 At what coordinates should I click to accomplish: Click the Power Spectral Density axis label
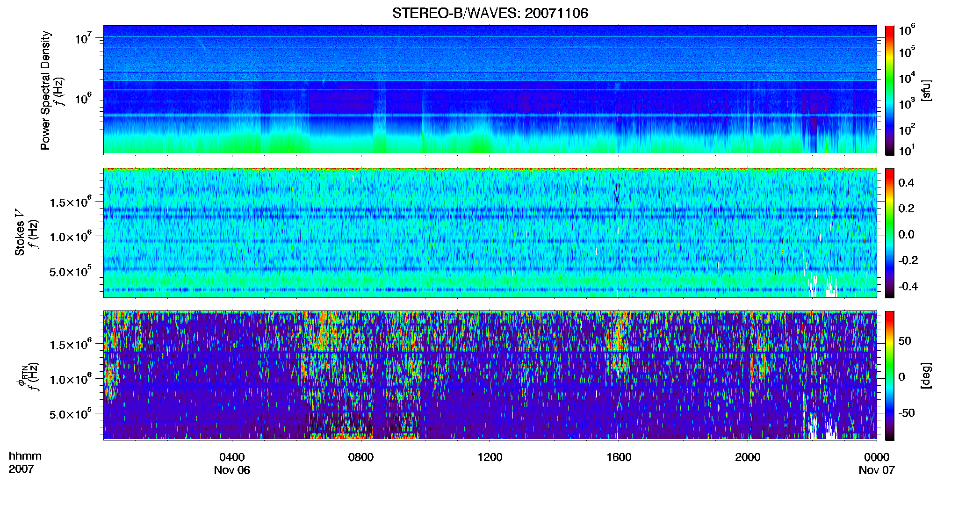45,90
